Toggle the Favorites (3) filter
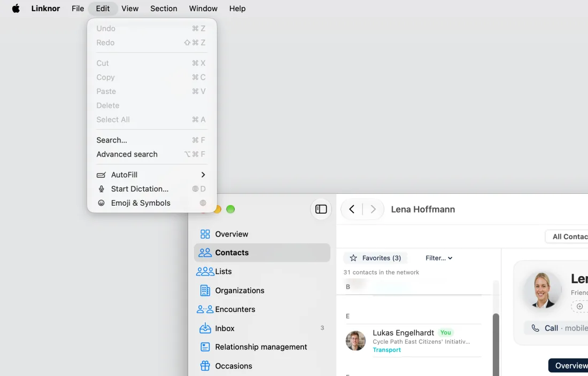Image resolution: width=588 pixels, height=376 pixels. point(375,258)
